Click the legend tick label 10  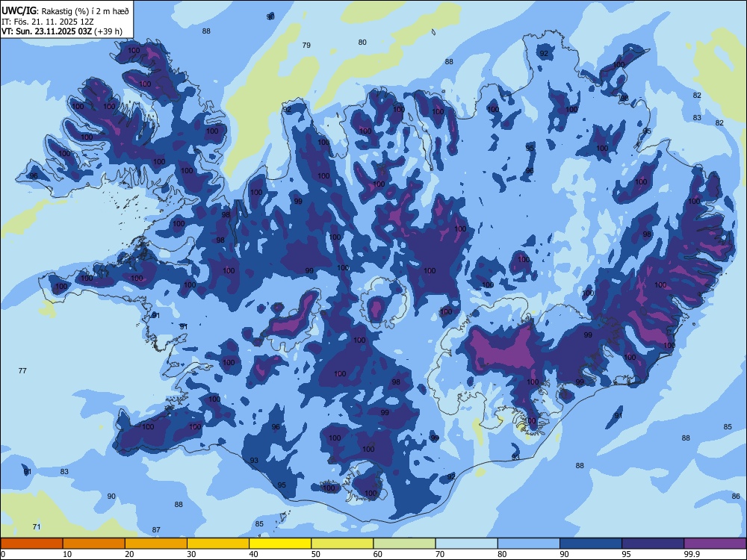(x=67, y=554)
